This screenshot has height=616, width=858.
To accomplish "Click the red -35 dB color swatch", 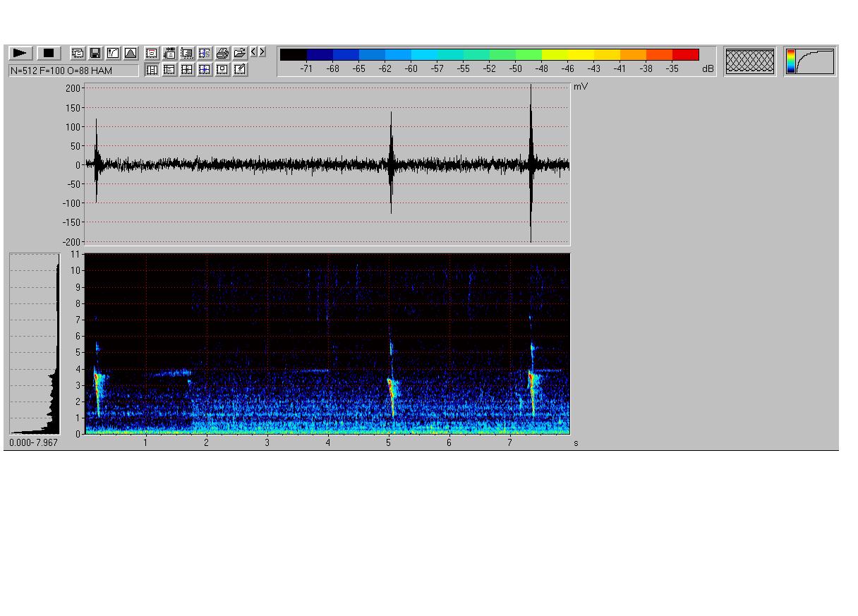I will click(x=685, y=55).
